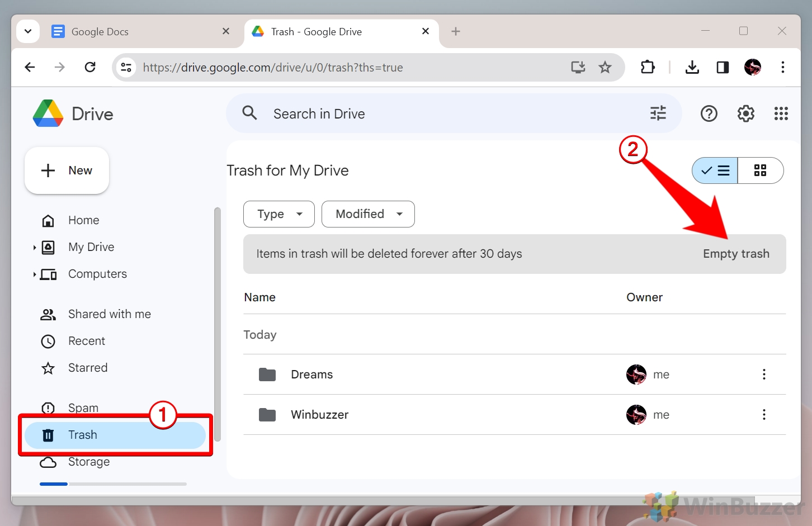Open Computers in sidebar
The image size is (812, 526).
[97, 274]
